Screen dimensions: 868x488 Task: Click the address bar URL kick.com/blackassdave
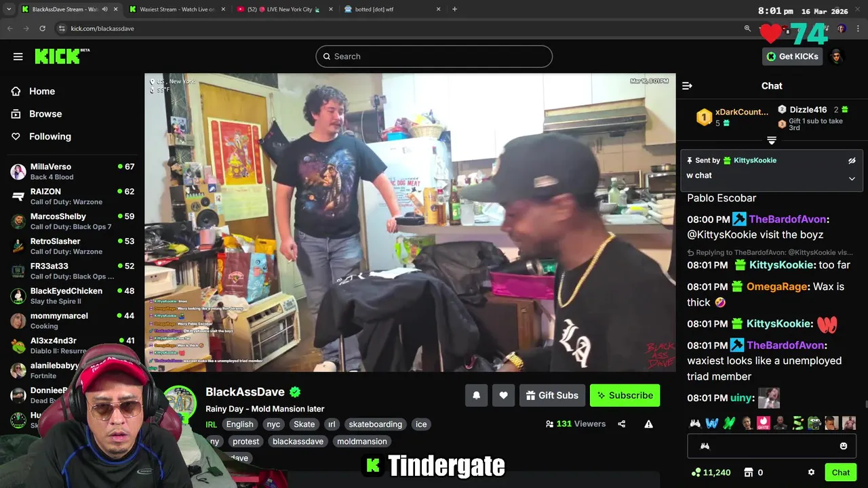tap(102, 28)
